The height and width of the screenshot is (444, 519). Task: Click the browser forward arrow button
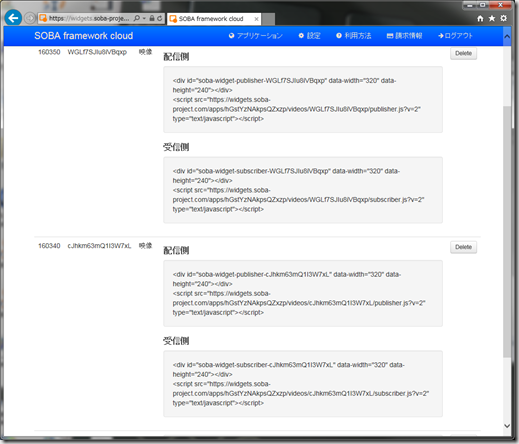[x=30, y=18]
